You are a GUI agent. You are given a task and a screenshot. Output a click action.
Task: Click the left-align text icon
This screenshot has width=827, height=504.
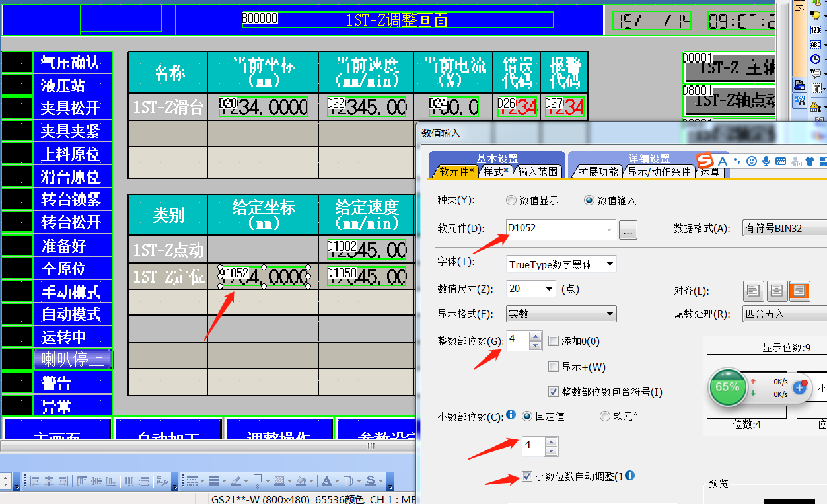[x=754, y=291]
